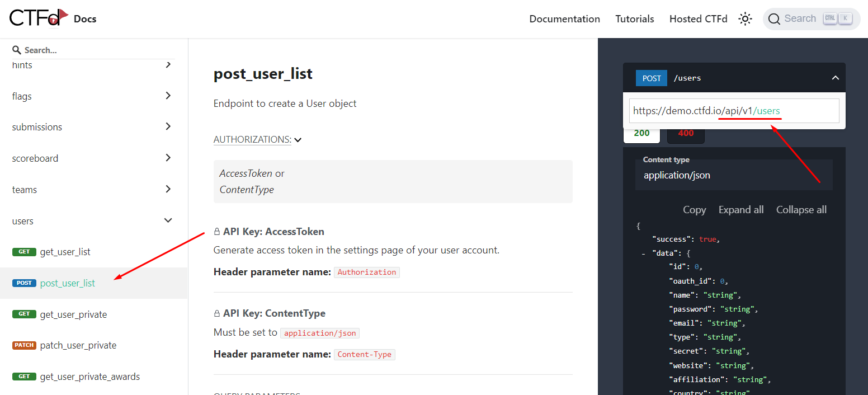Screen dimensions: 868x395
Task: Click the green GET badge for get_user_list
Action: (x=24, y=252)
